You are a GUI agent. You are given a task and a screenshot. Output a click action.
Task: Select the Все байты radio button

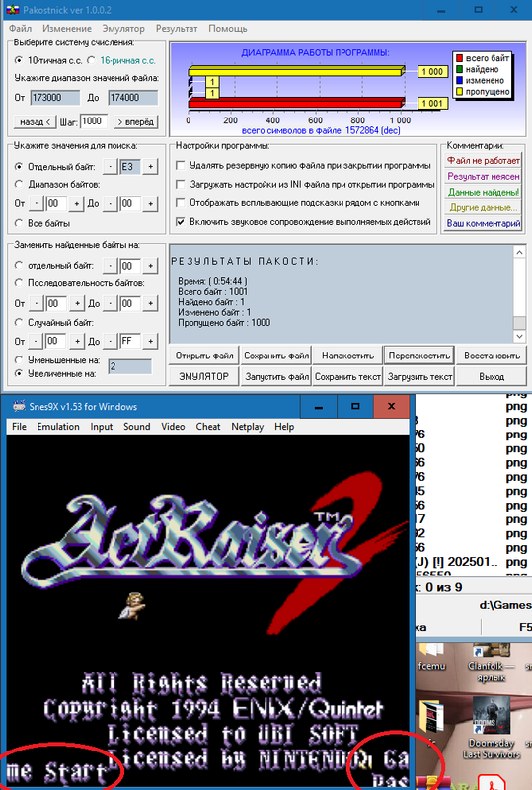pos(19,223)
